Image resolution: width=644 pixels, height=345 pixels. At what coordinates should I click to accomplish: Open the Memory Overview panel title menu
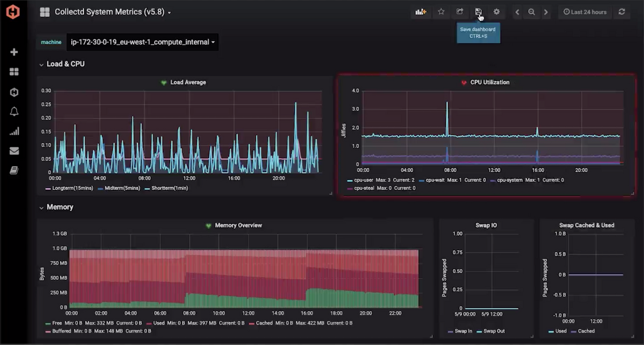(238, 225)
